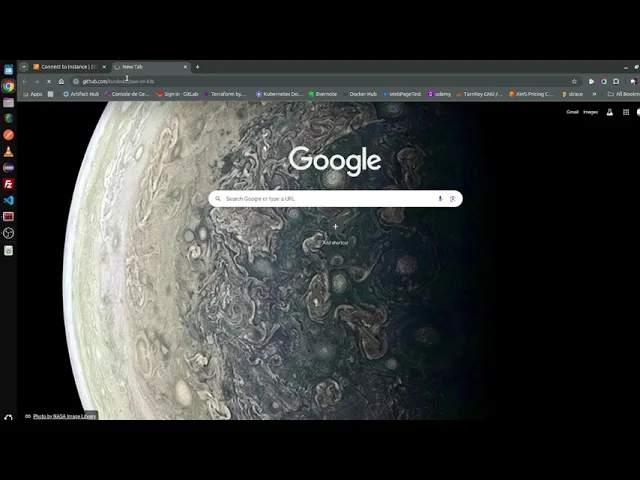
Task: Open Photo by NASA Image Library link
Action: pos(64,416)
